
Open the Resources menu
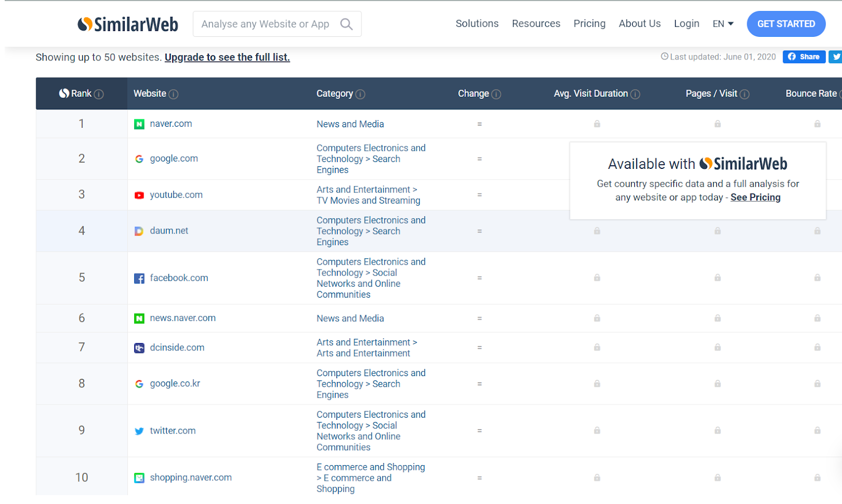(536, 24)
